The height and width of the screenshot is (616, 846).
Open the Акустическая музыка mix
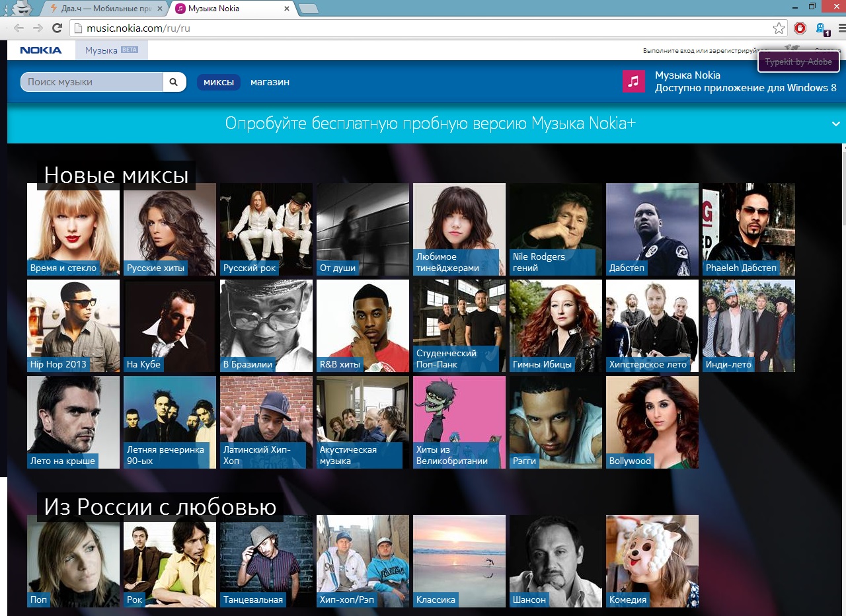tap(363, 422)
